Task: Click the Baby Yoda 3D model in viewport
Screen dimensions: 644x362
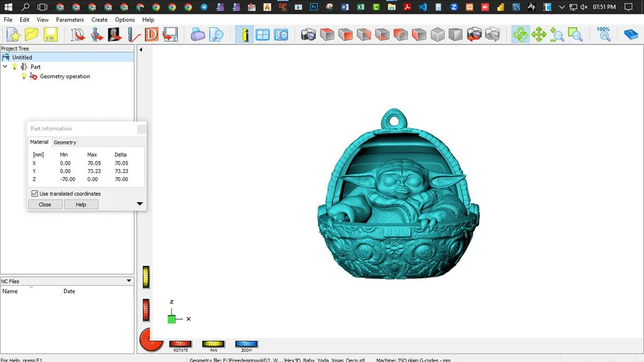Action: tap(398, 194)
